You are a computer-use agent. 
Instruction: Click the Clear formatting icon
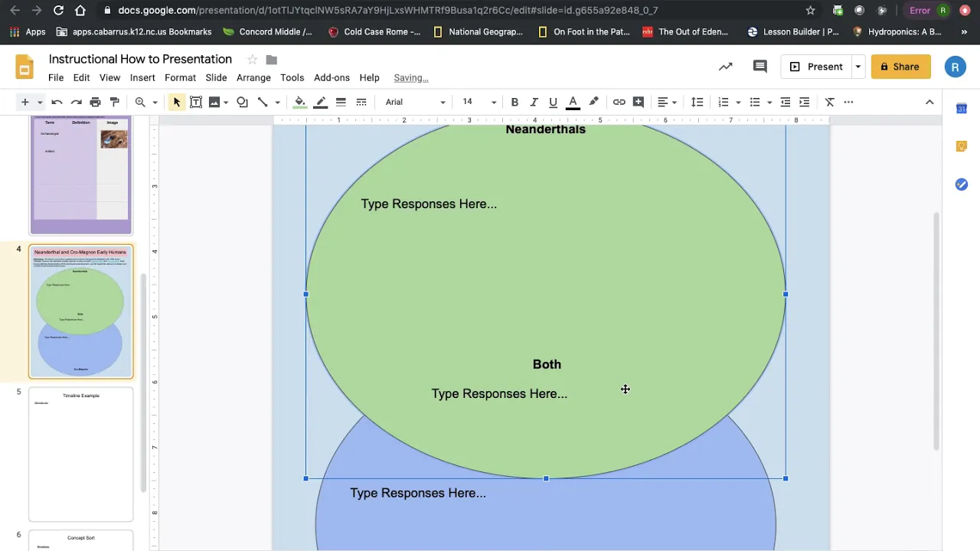829,102
